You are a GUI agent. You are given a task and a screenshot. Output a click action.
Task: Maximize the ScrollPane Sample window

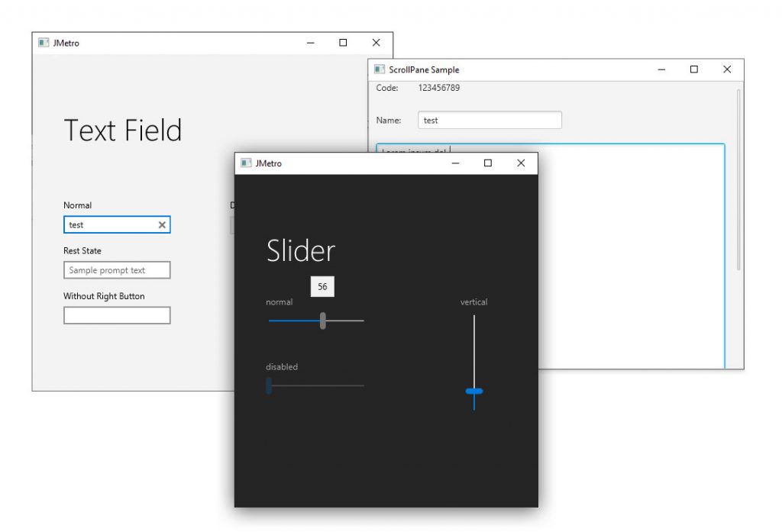pyautogui.click(x=694, y=69)
